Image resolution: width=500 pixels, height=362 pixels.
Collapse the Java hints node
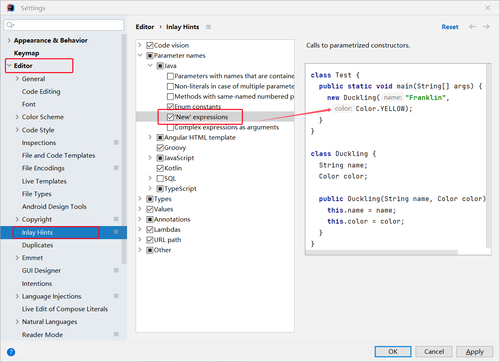pos(150,66)
